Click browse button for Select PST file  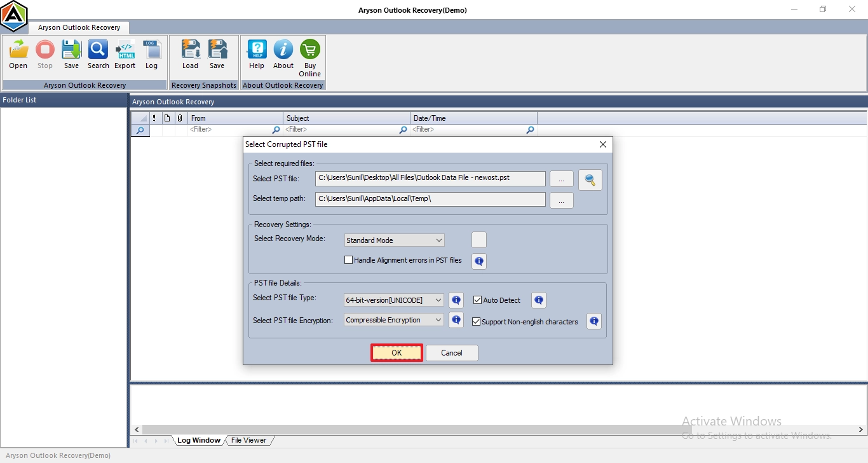[562, 180]
